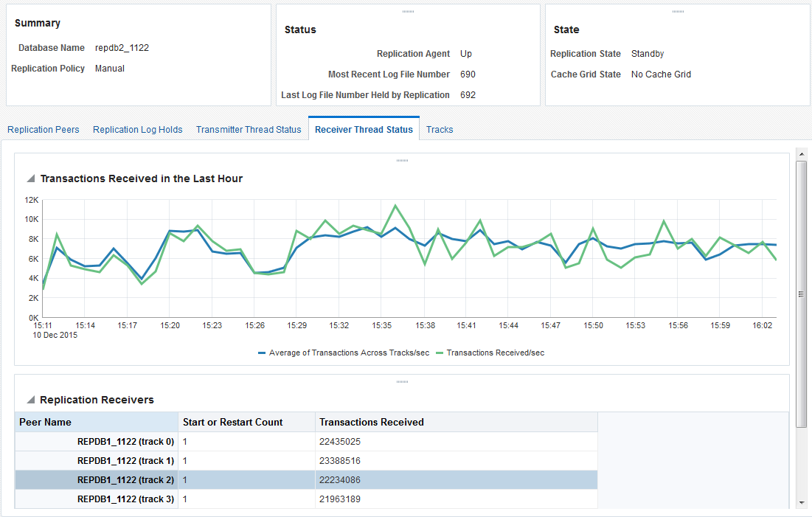Click the blue Average of Transactions legend swatch
The image size is (812, 517).
tap(261, 353)
